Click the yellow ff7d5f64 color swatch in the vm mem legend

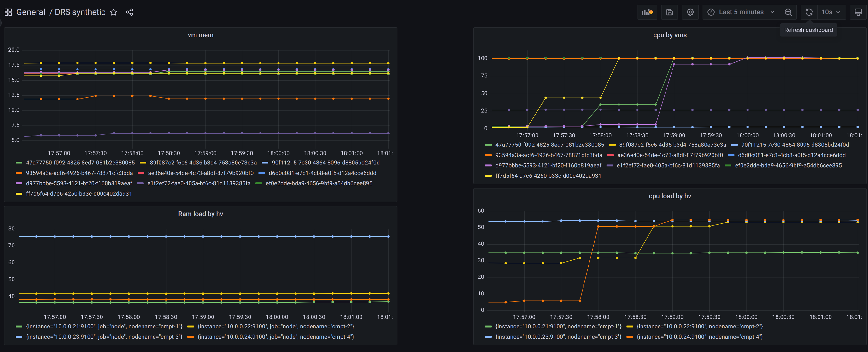tap(19, 194)
